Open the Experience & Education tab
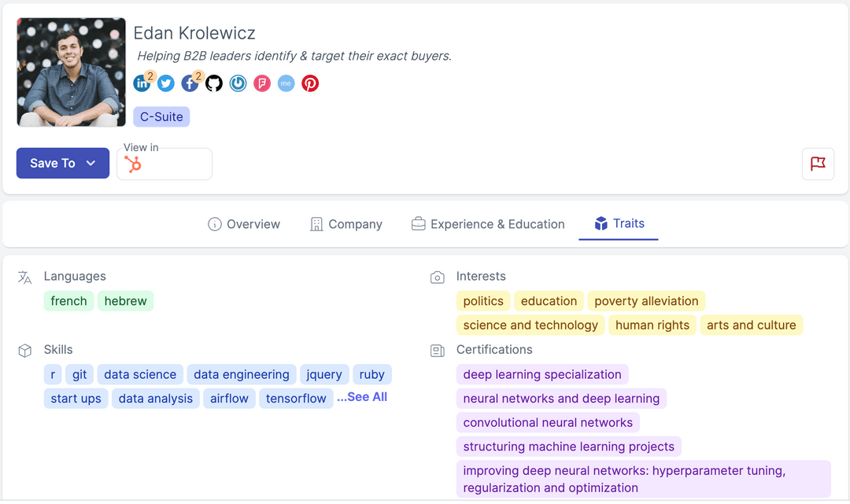 487,224
